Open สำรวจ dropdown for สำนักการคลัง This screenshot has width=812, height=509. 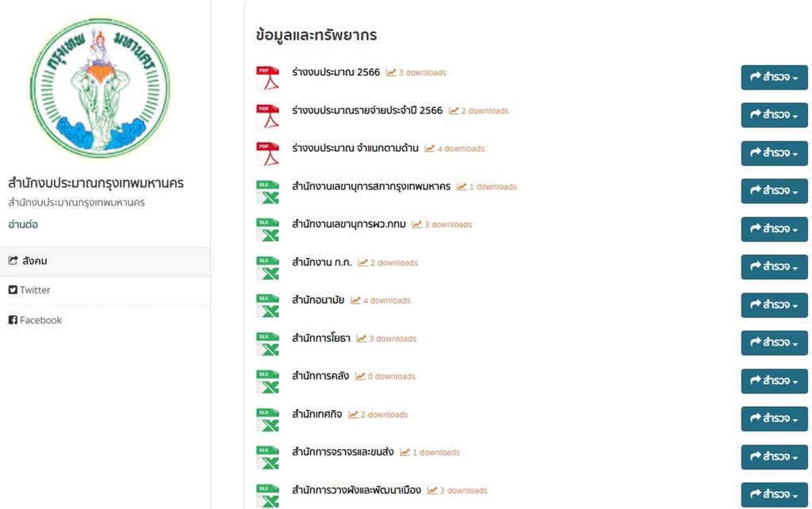774,381
